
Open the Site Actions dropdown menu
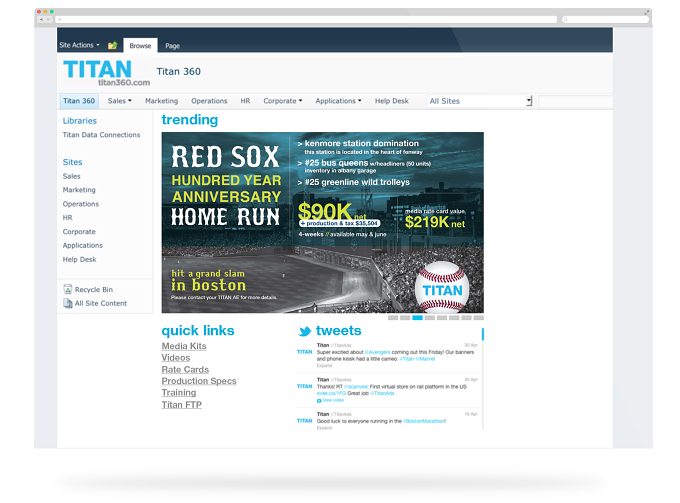tap(79, 45)
